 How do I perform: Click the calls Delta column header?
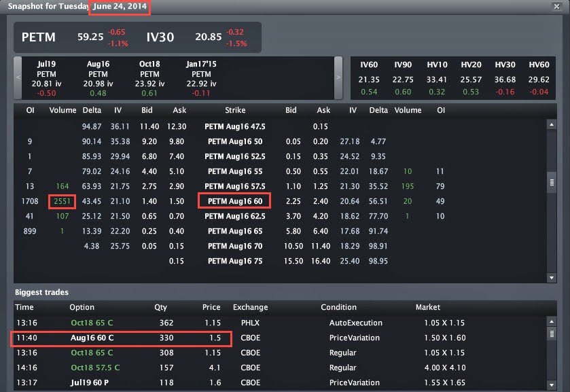(92, 110)
